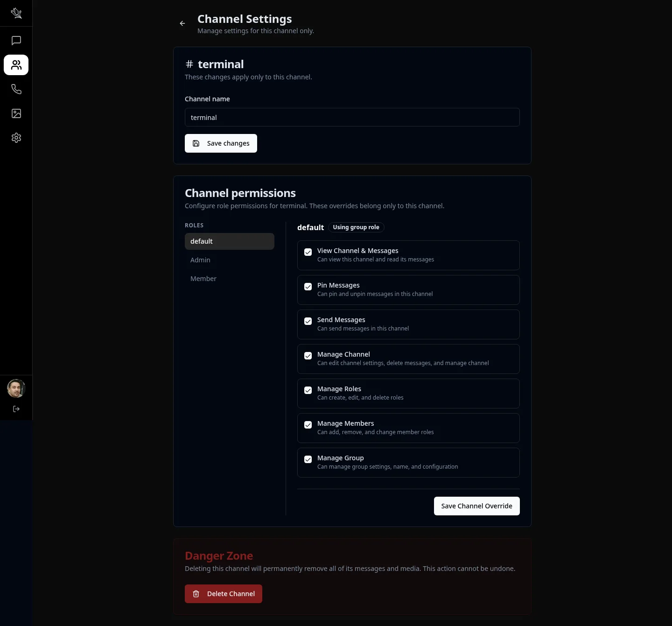
Task: Click the Channel permissions heading
Action: coord(240,193)
